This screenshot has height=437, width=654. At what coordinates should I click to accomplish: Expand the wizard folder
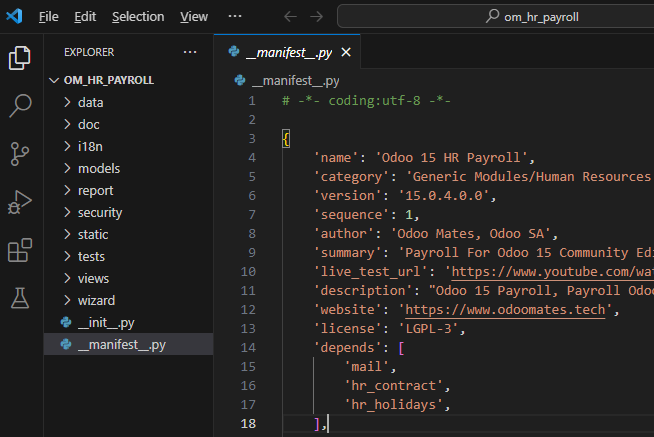click(128, 300)
